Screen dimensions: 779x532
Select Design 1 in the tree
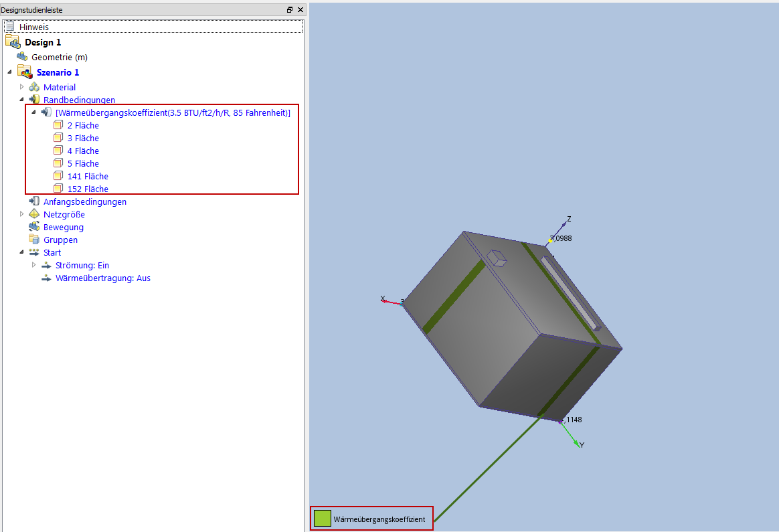coord(43,42)
